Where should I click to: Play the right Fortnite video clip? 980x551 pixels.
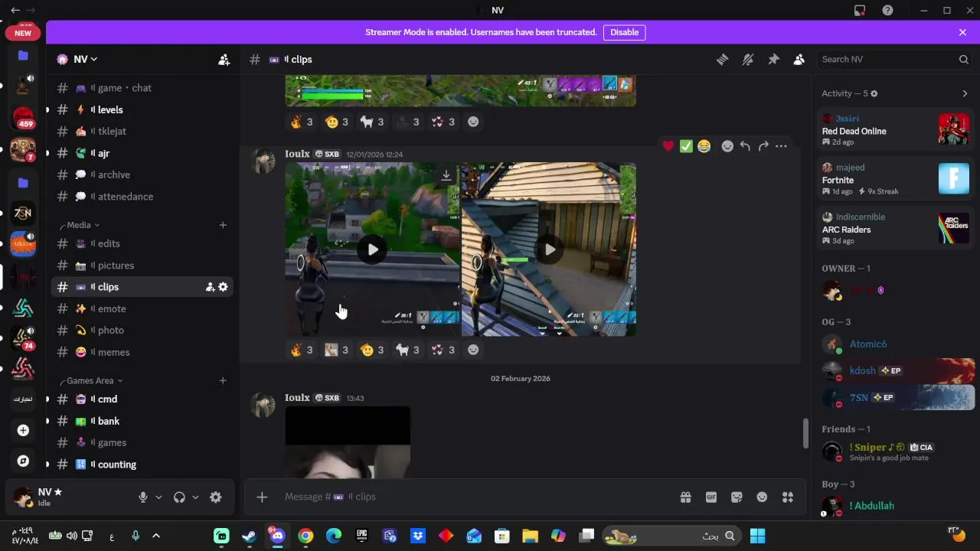pyautogui.click(x=550, y=249)
